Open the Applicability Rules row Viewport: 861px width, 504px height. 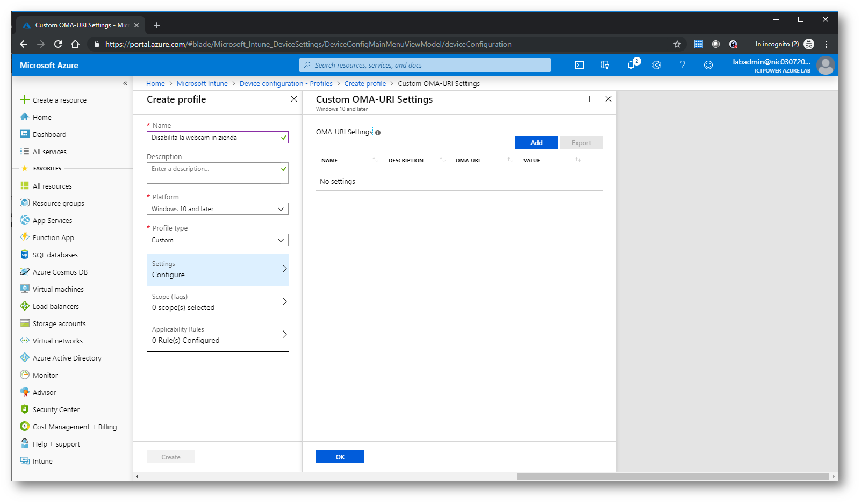click(218, 335)
